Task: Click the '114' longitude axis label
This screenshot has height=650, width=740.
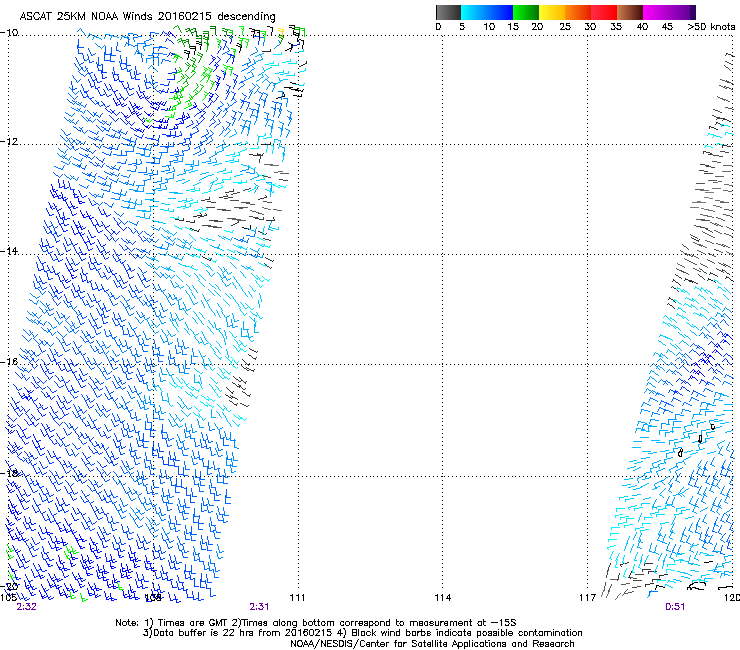Action: pyautogui.click(x=443, y=598)
